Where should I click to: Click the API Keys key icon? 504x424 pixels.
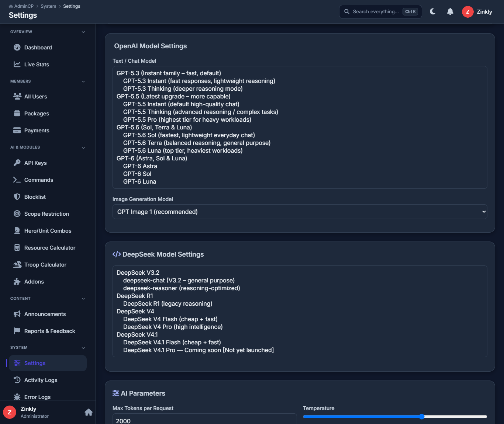coord(17,163)
